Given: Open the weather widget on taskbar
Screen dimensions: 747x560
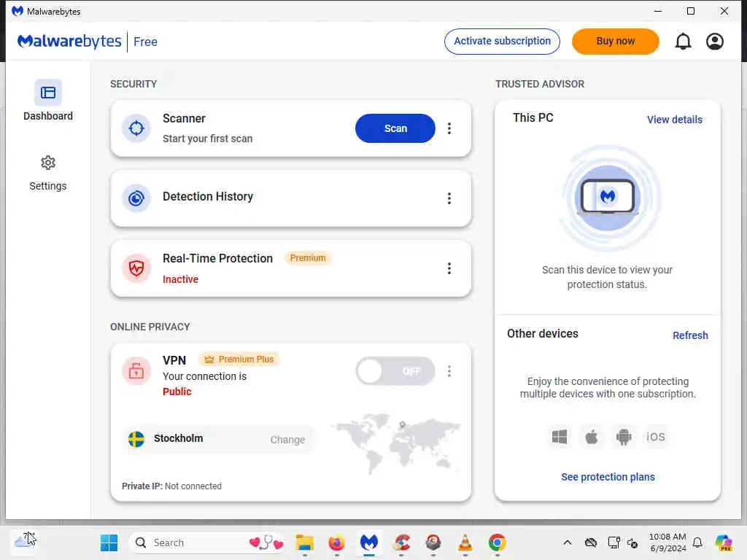Looking at the screenshot, I should click(24, 541).
